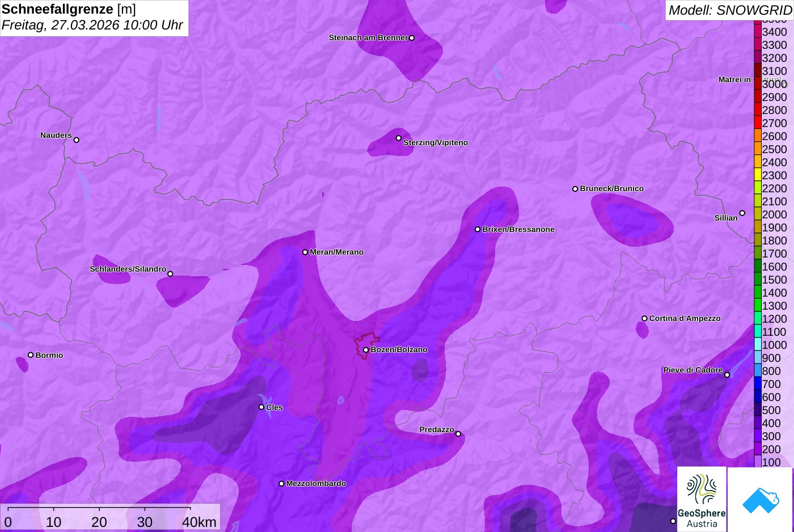Select the Cortina d'Ampezzo marker dot
This screenshot has height=532, width=794.
(644, 319)
